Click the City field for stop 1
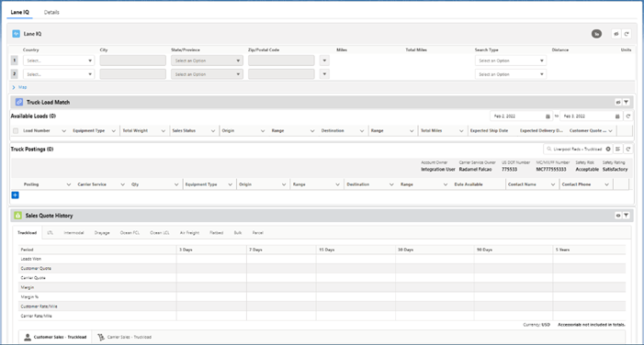This screenshot has height=345, width=644. (132, 61)
